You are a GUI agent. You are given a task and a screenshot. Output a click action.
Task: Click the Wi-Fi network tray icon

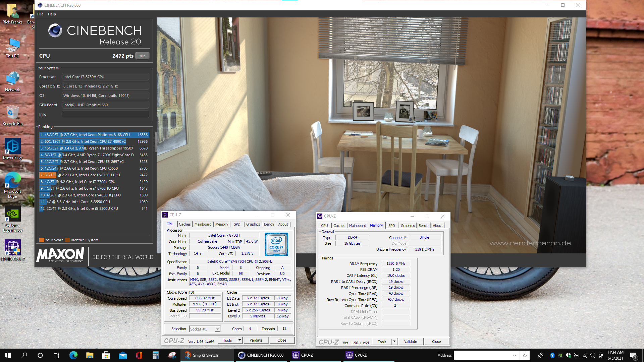coord(585,355)
